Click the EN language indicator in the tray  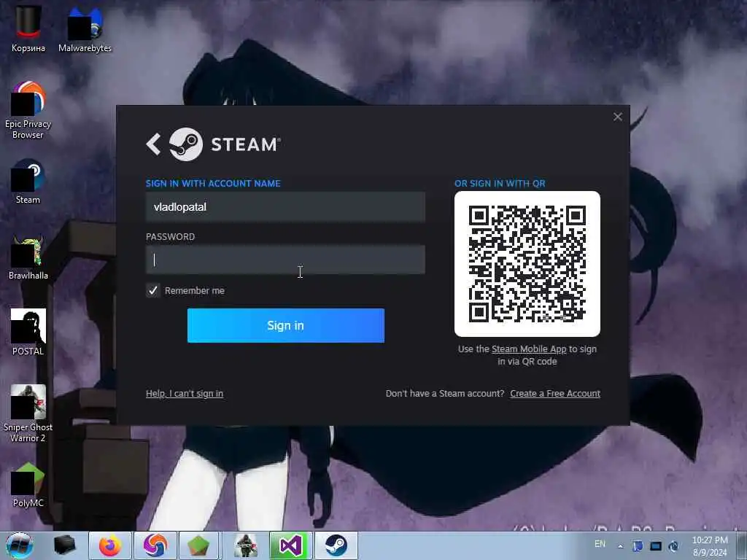600,544
